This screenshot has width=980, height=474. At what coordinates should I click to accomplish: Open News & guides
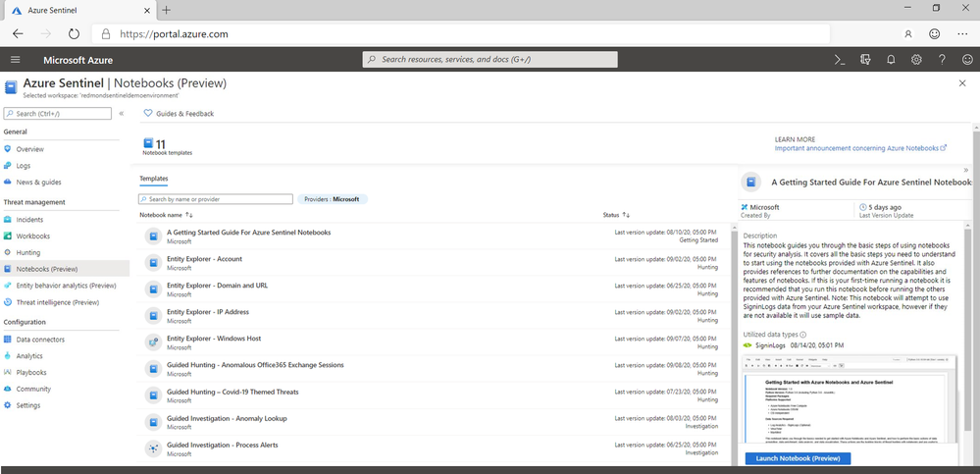point(39,182)
